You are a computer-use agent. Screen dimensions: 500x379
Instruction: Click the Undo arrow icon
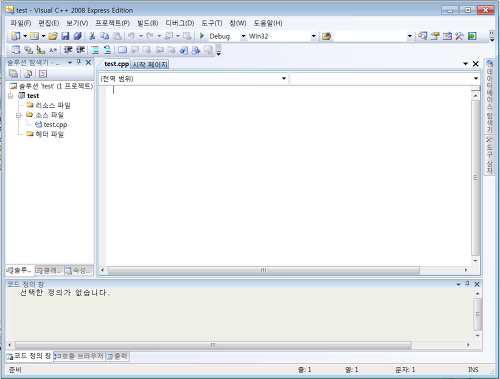tap(131, 36)
